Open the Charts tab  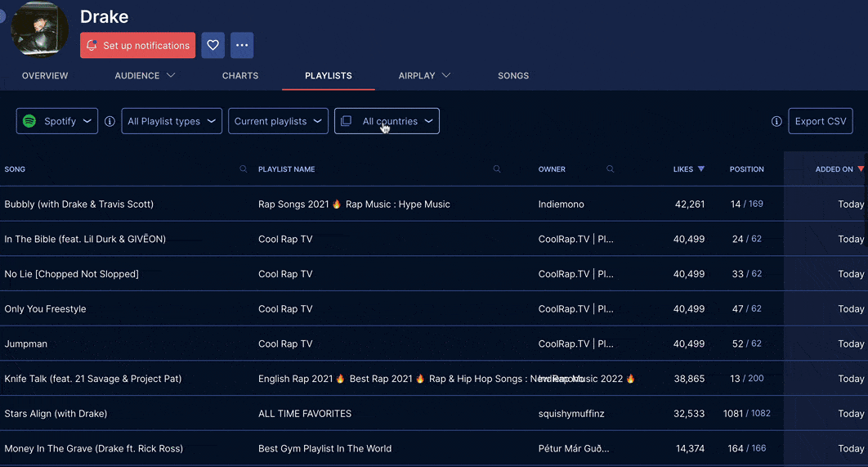point(240,76)
